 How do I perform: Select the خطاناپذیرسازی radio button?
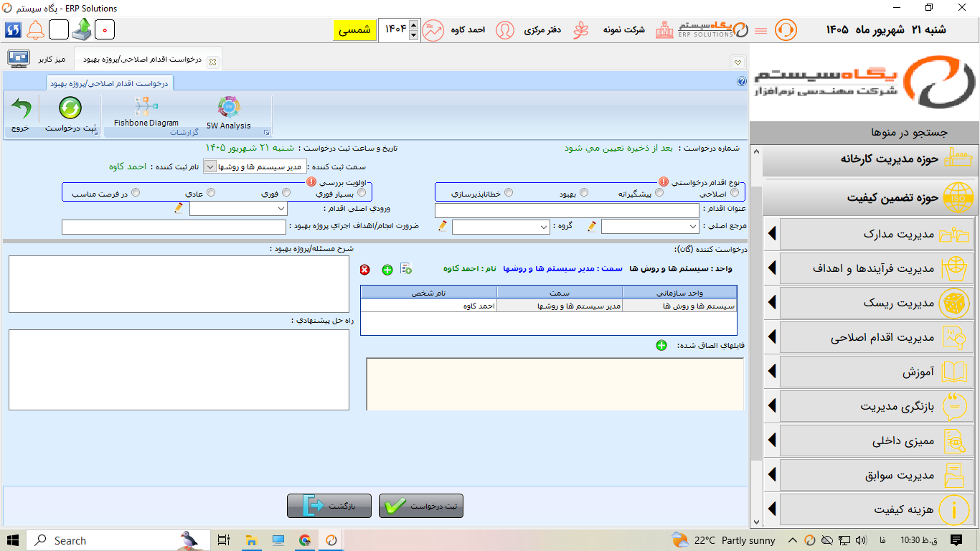509,192
